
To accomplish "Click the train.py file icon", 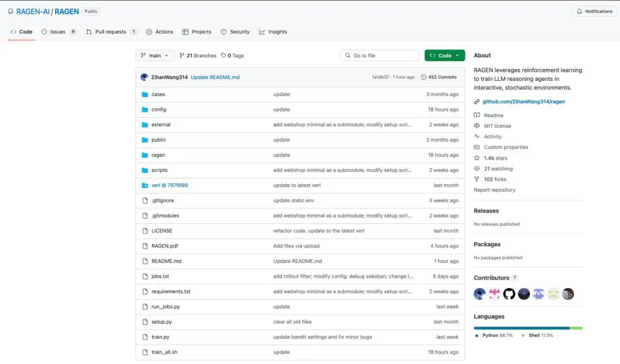I will (145, 337).
